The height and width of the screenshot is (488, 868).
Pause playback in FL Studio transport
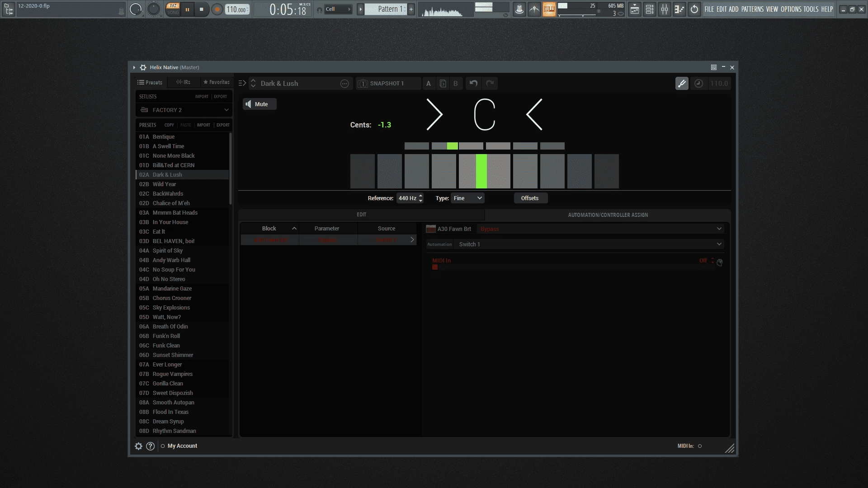(187, 9)
